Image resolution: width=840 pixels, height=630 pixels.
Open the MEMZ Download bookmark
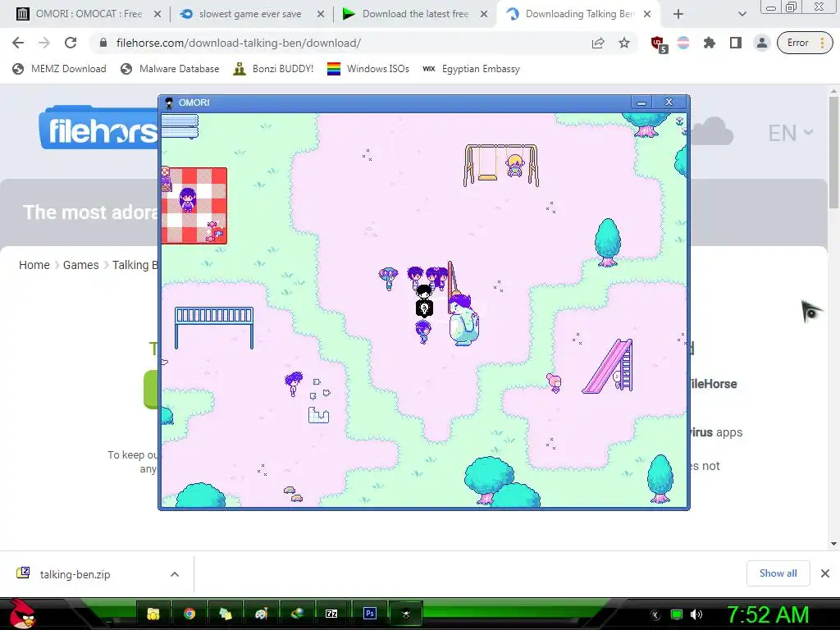click(59, 69)
